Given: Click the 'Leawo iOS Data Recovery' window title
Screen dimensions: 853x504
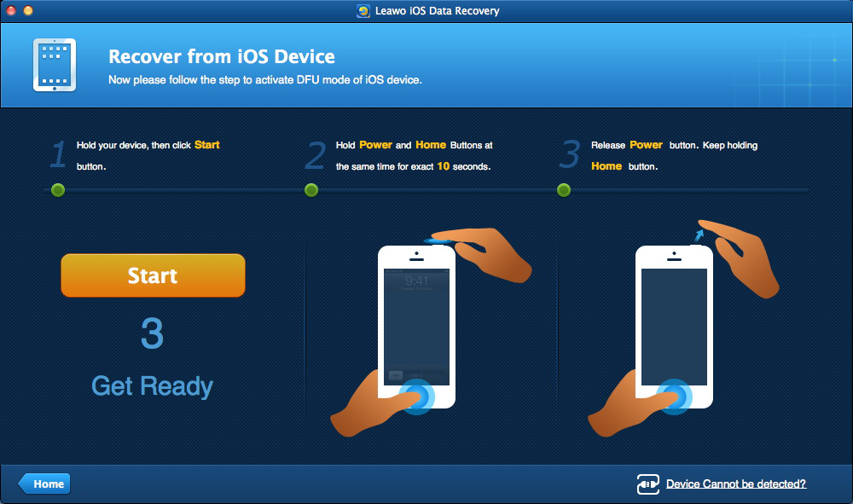Looking at the screenshot, I should [438, 11].
